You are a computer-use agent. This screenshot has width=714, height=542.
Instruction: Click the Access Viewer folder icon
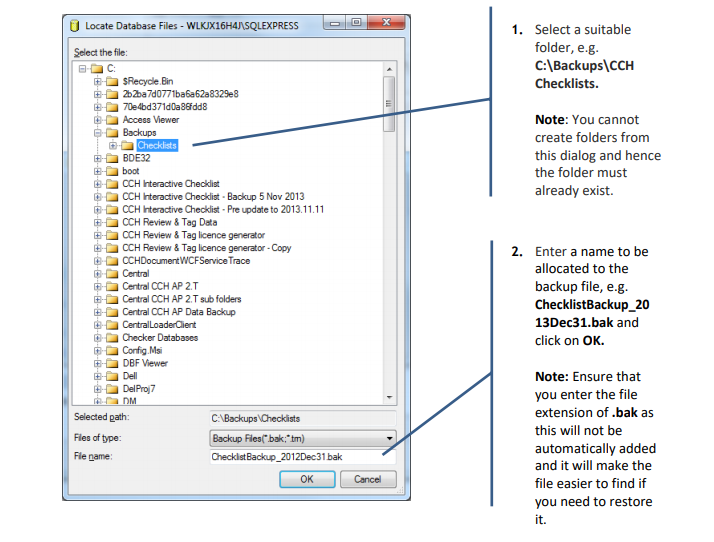pyautogui.click(x=112, y=120)
